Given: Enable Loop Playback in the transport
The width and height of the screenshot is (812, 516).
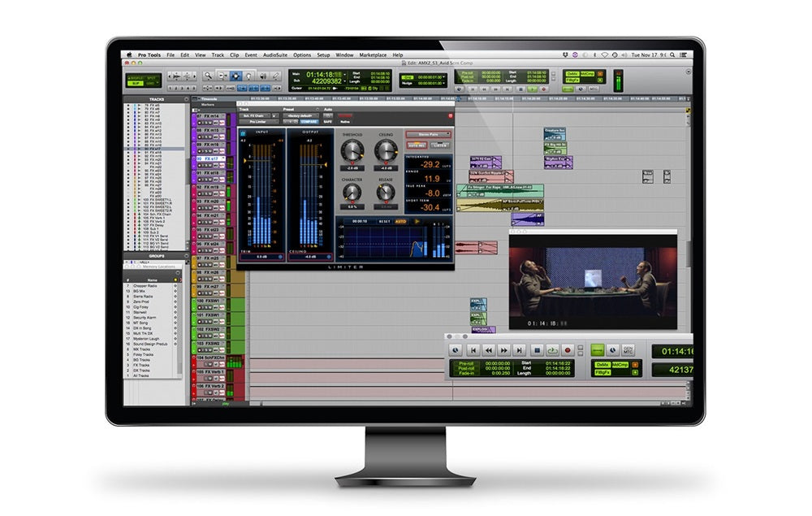Looking at the screenshot, I should (551, 349).
